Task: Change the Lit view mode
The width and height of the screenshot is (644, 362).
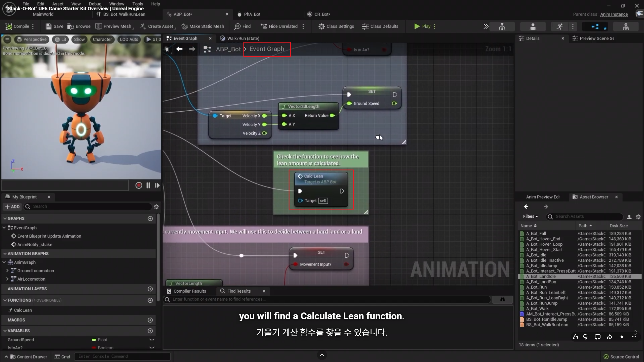Action: tap(60, 39)
